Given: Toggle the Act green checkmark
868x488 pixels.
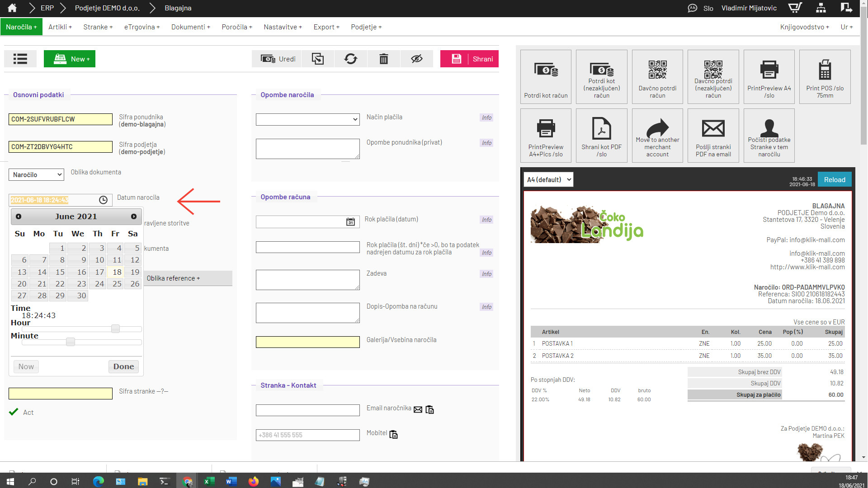Looking at the screenshot, I should pyautogui.click(x=14, y=412).
